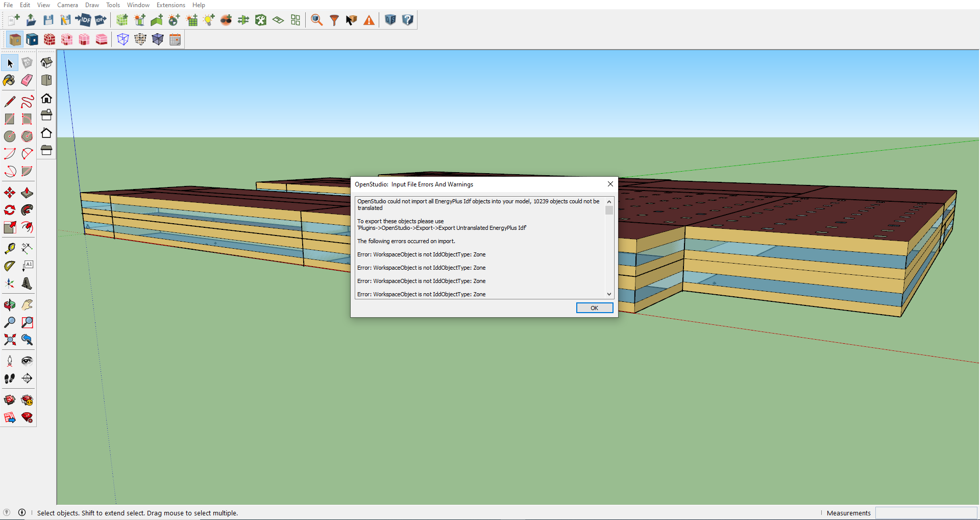This screenshot has width=980, height=520.
Task: Toggle Render by Surface Type mode
Action: click(x=15, y=39)
